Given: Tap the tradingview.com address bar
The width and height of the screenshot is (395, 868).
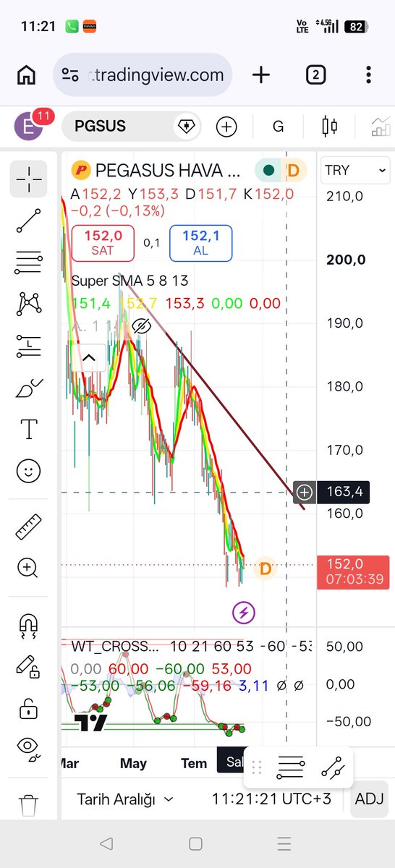Looking at the screenshot, I should point(143,75).
